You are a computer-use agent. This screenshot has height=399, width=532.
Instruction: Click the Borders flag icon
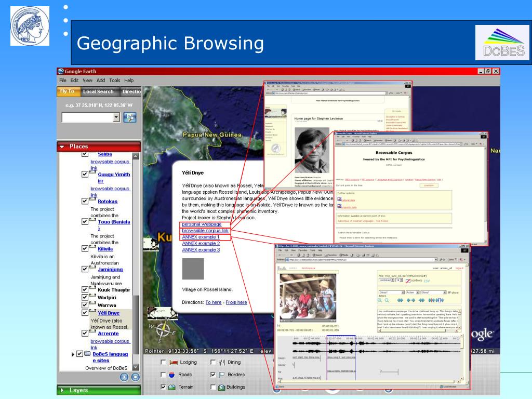pyautogui.click(x=222, y=375)
